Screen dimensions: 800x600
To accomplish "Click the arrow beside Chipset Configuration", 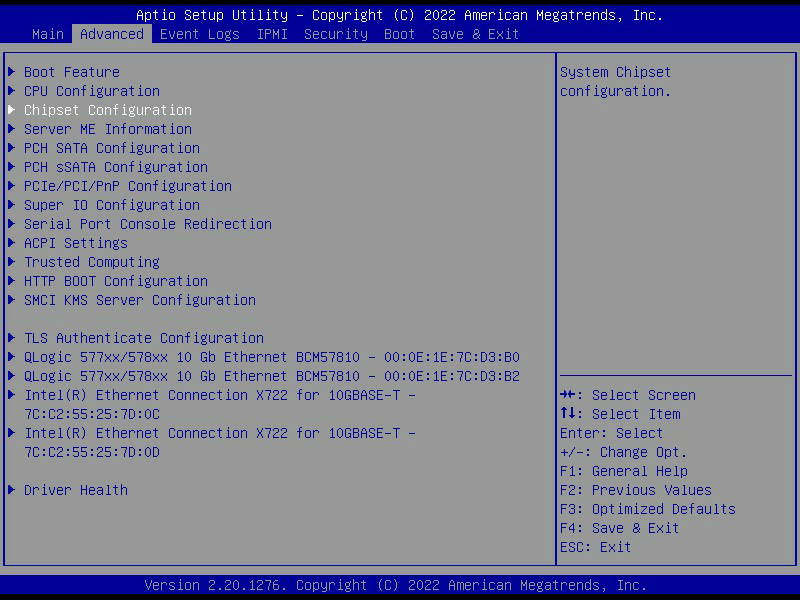I will 11,110.
